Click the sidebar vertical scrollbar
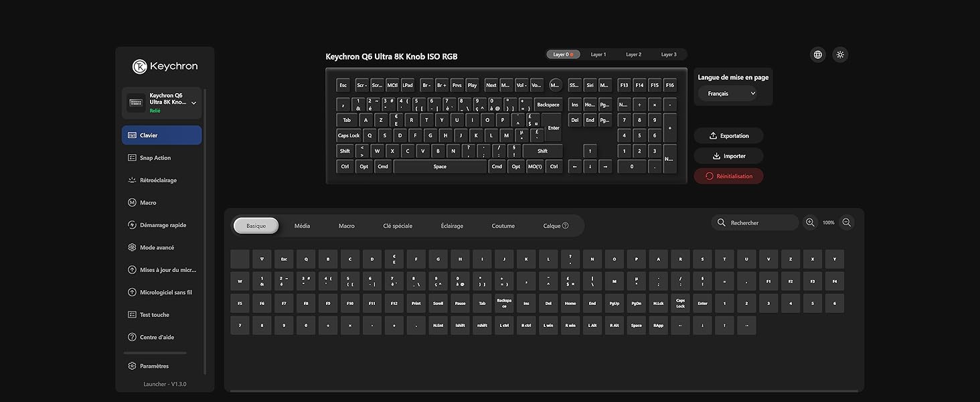The width and height of the screenshot is (980, 402). pyautogui.click(x=205, y=231)
